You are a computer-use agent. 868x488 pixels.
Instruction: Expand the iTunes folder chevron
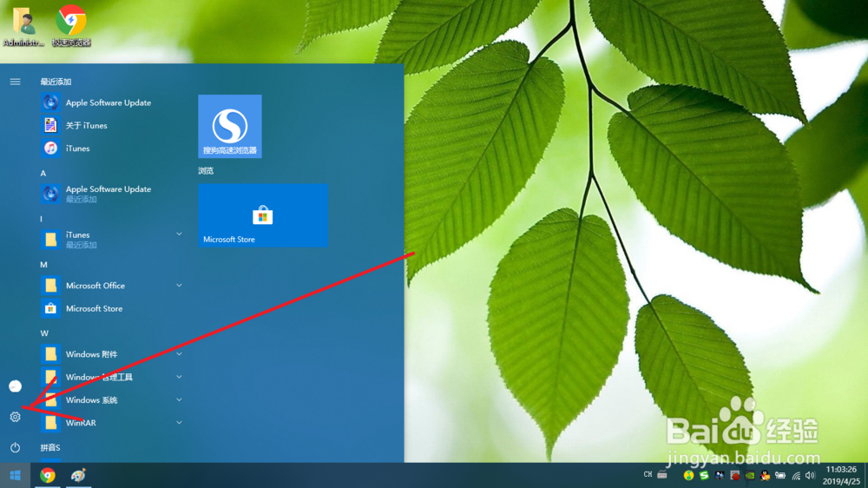pos(179,234)
